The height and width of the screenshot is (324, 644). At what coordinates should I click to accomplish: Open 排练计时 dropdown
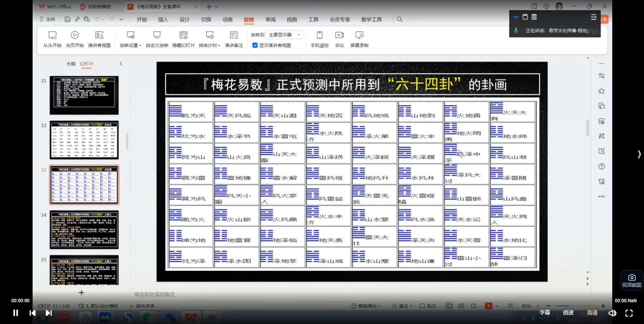pos(210,39)
